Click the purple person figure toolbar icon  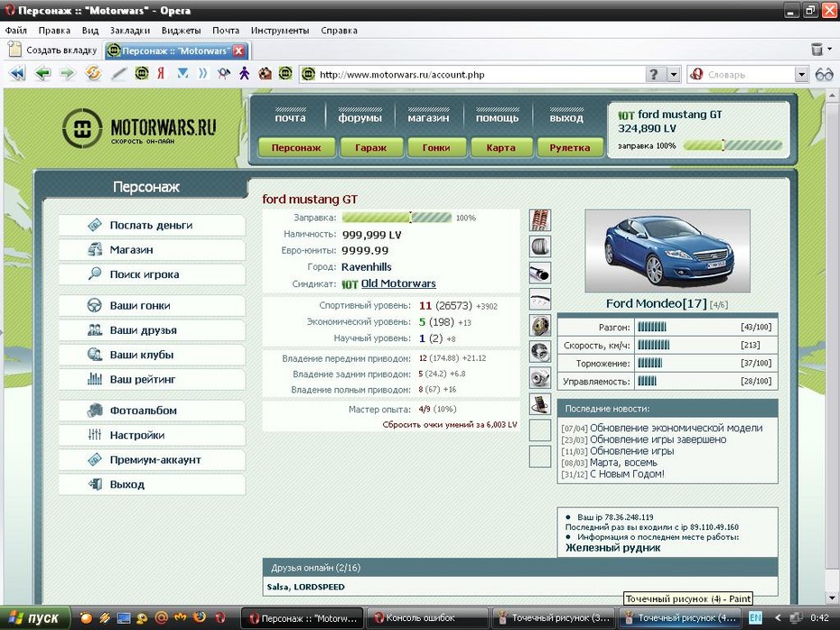244,73
